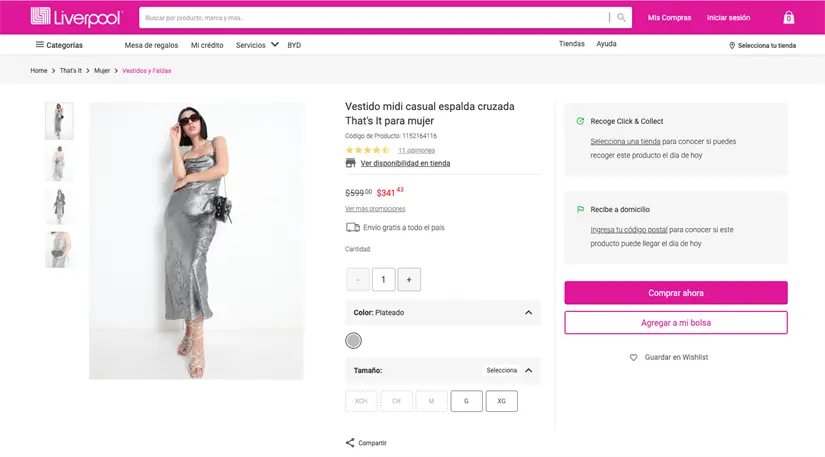This screenshot has width=825, height=457.
Task: Click the Compartir share icon
Action: coord(350,443)
